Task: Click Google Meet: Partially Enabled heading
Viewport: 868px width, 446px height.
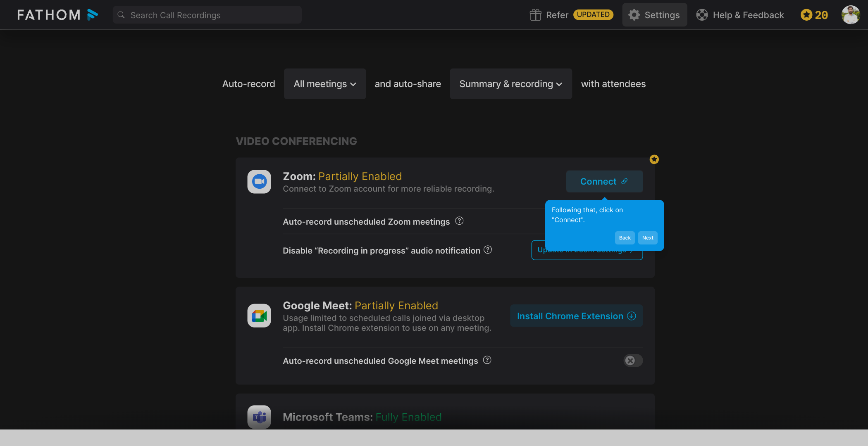Action: 360,306
